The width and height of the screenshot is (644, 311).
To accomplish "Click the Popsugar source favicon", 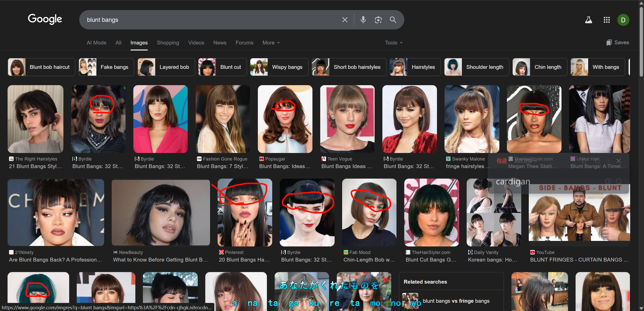I will (261, 159).
